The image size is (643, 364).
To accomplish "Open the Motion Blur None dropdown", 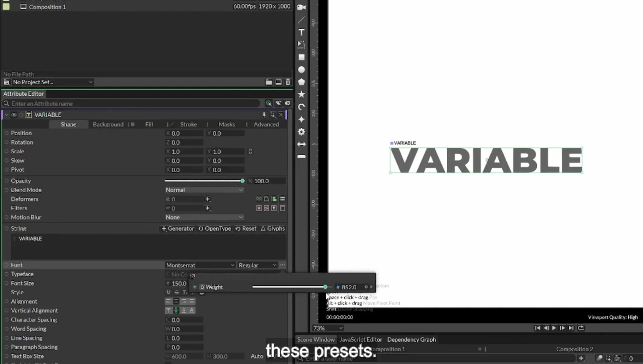I will [x=204, y=217].
